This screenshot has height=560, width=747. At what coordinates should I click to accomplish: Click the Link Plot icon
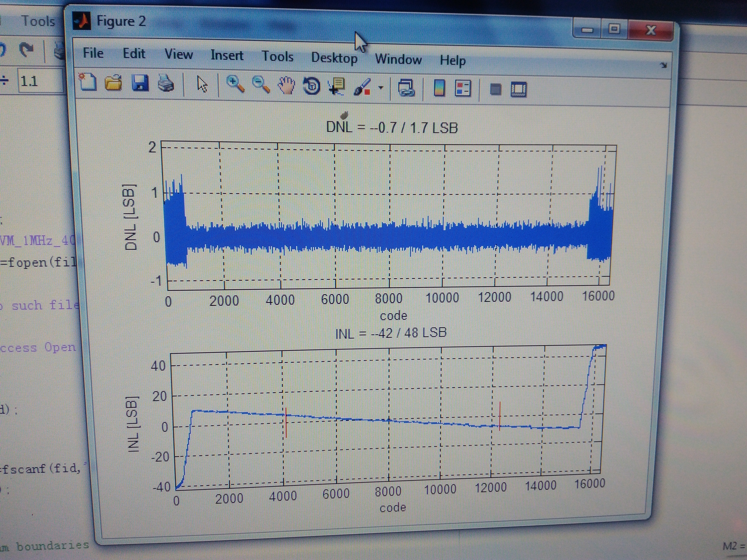[x=406, y=88]
